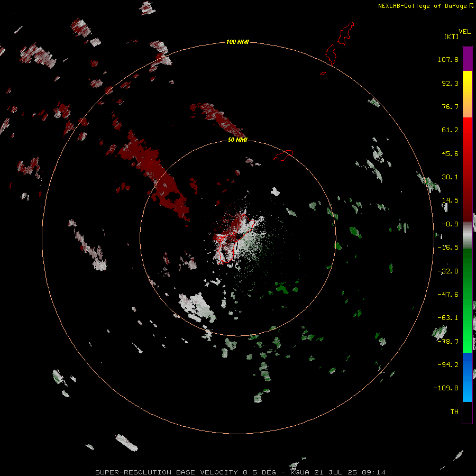Click the -47.6 legend value
The height and width of the screenshot is (476, 476).
point(448,295)
